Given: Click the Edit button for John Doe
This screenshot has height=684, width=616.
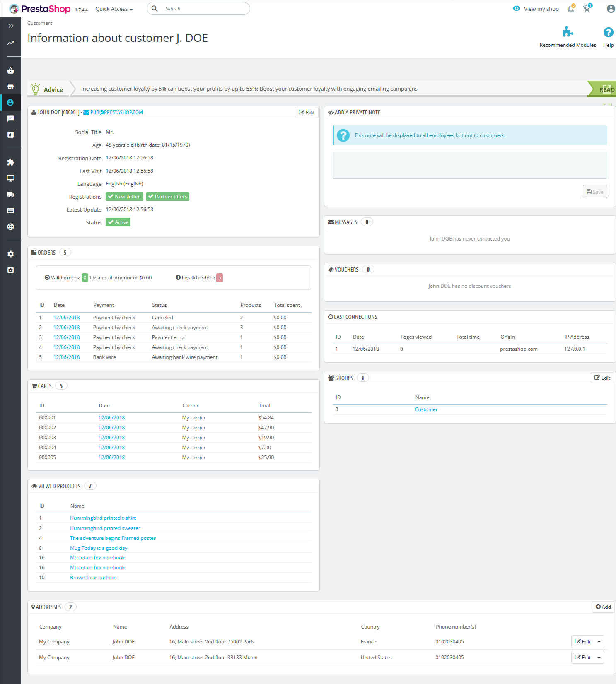Looking at the screenshot, I should [x=307, y=113].
